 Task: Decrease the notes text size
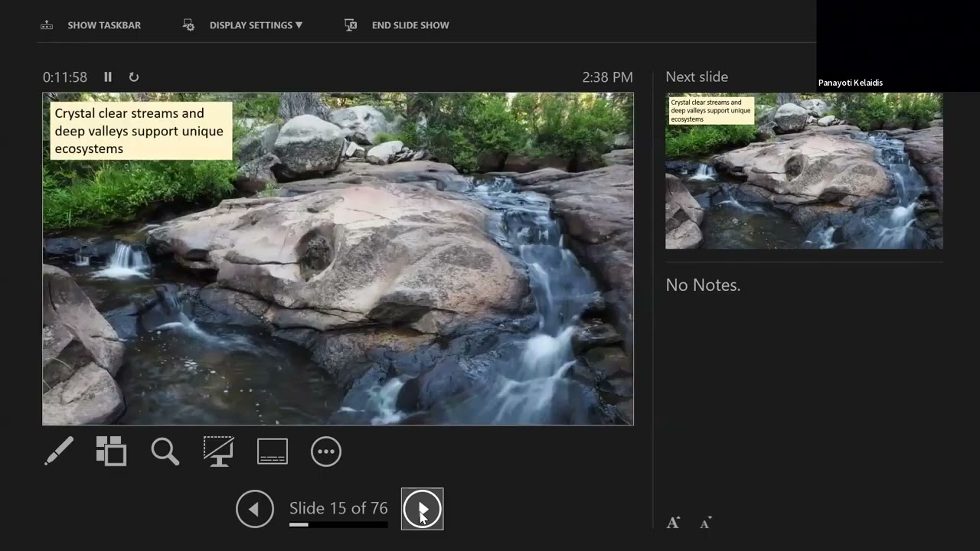coord(706,523)
